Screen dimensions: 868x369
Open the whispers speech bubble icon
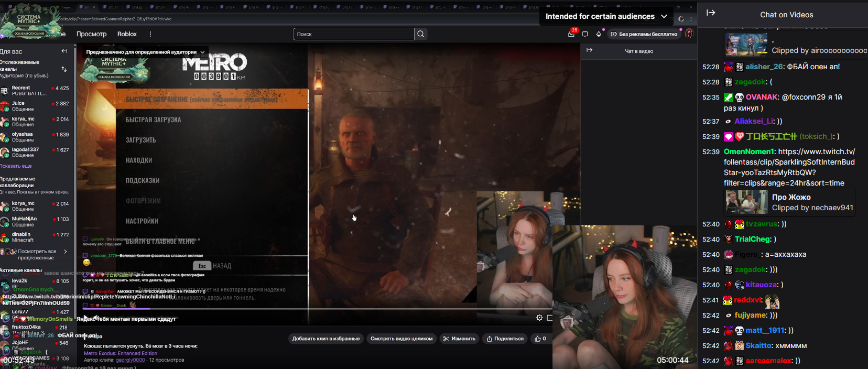(x=585, y=34)
